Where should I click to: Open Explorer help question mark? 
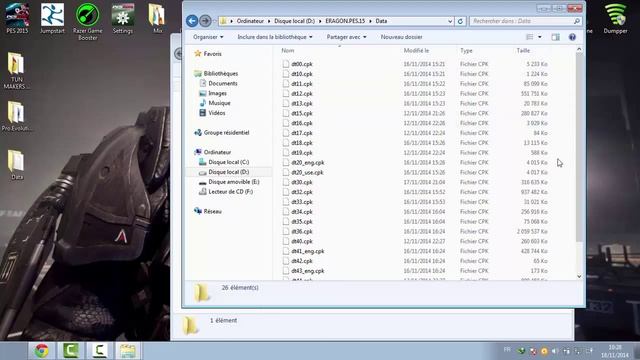click(572, 37)
